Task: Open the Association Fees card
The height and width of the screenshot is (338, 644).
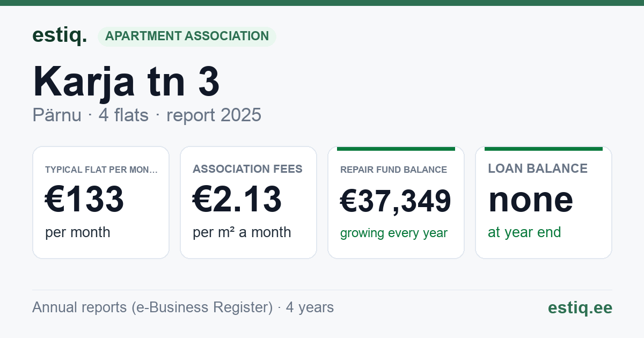Action: (248, 203)
